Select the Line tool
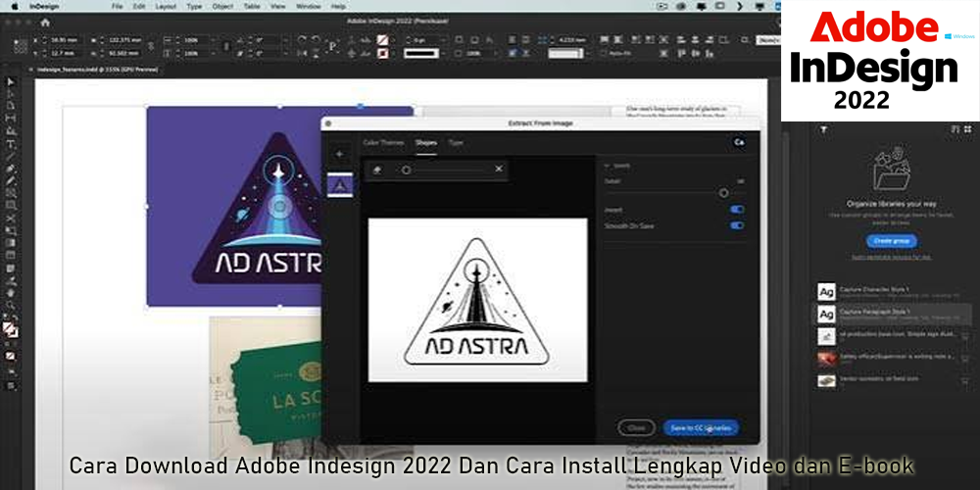The image size is (980, 490). click(x=11, y=156)
